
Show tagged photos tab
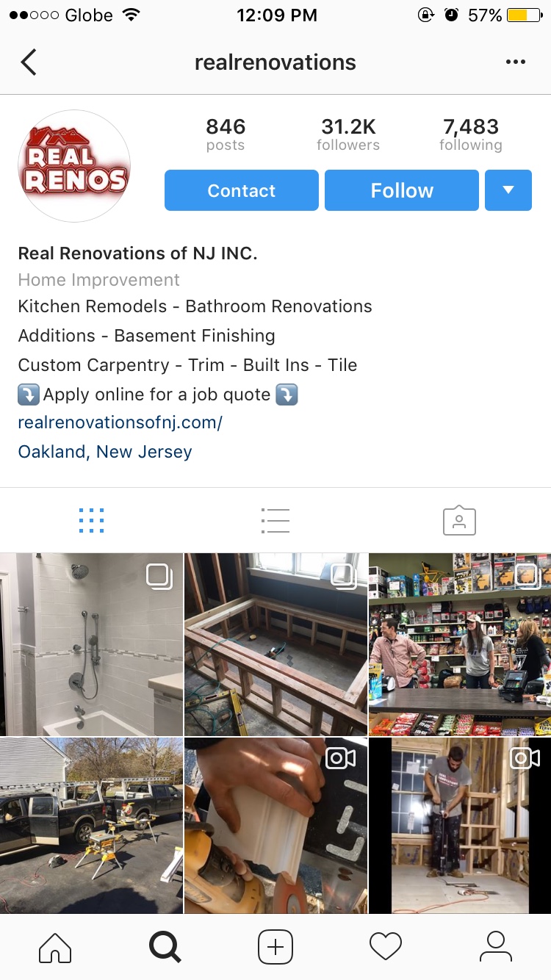coord(459,520)
